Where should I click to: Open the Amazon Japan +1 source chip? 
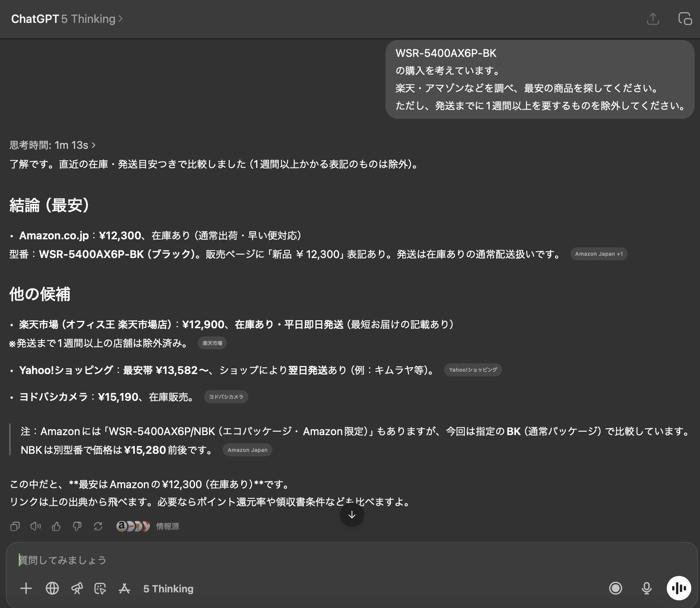[x=598, y=254]
